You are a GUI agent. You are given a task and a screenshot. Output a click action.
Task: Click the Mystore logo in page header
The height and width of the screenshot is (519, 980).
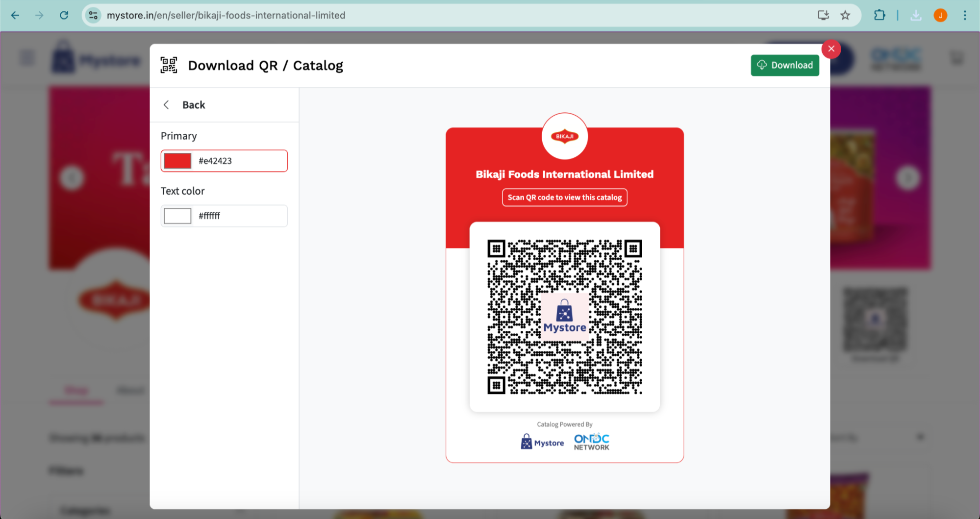[96, 59]
